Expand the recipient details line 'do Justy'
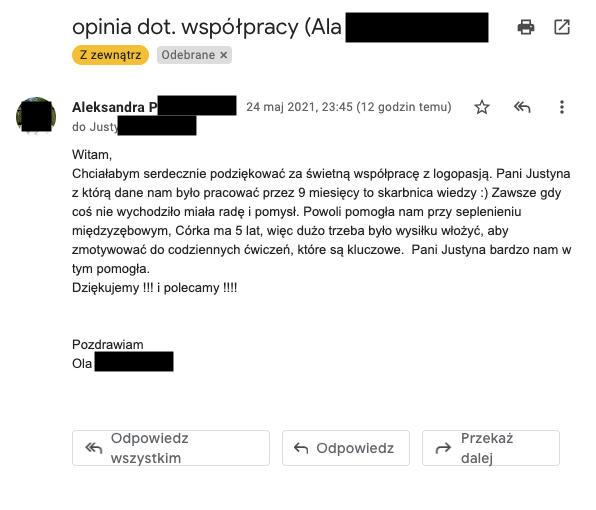The height and width of the screenshot is (510, 596). pyautogui.click(x=95, y=127)
